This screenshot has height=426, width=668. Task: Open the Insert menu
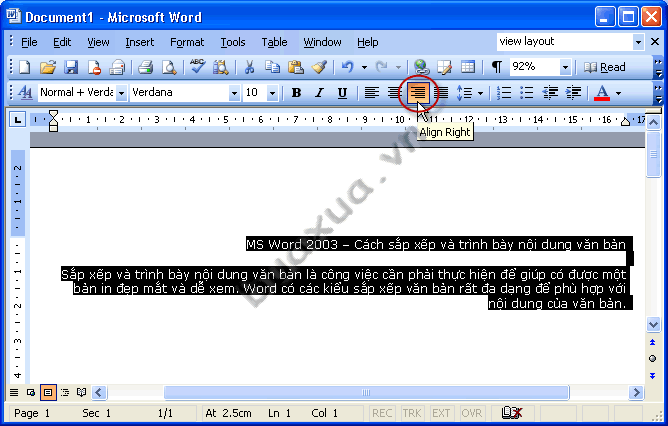click(x=140, y=42)
